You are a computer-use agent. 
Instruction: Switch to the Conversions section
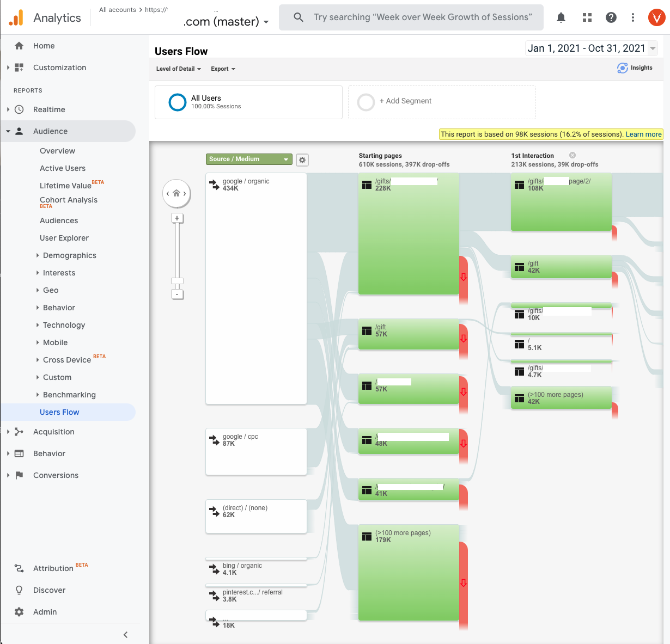pos(56,475)
